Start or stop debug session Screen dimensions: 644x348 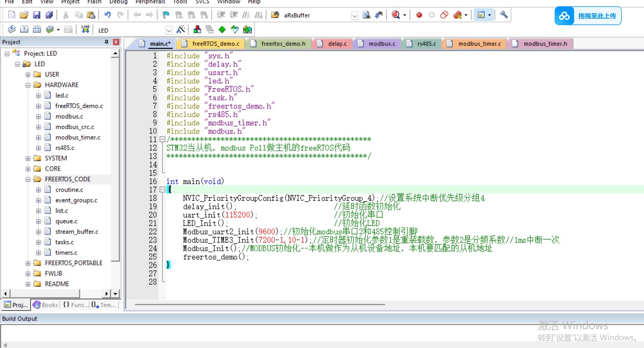pos(396,15)
